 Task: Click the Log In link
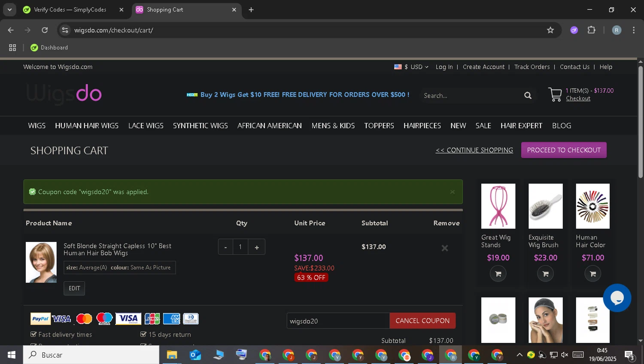444,67
